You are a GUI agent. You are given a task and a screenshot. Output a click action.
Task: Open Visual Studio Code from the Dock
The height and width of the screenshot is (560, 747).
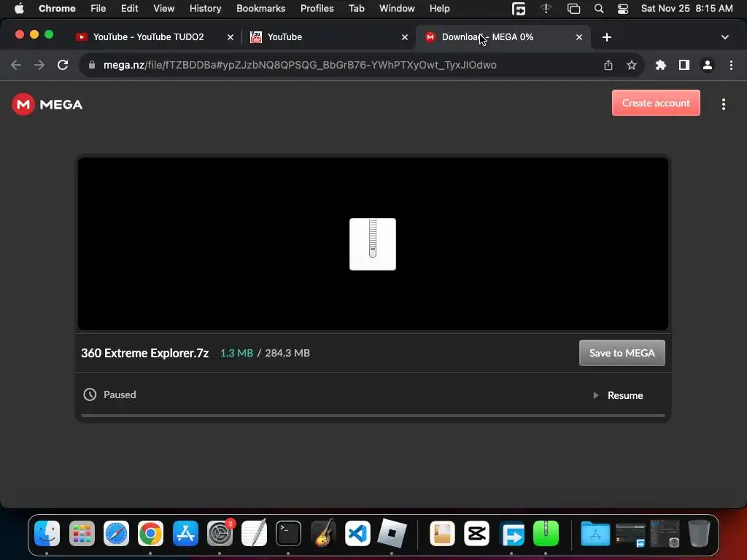(x=357, y=533)
